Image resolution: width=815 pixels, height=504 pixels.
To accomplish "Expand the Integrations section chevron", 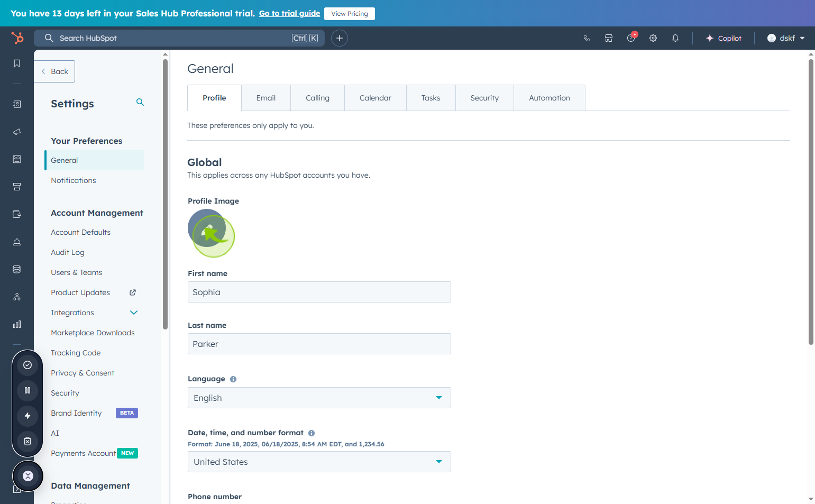I will tap(134, 313).
